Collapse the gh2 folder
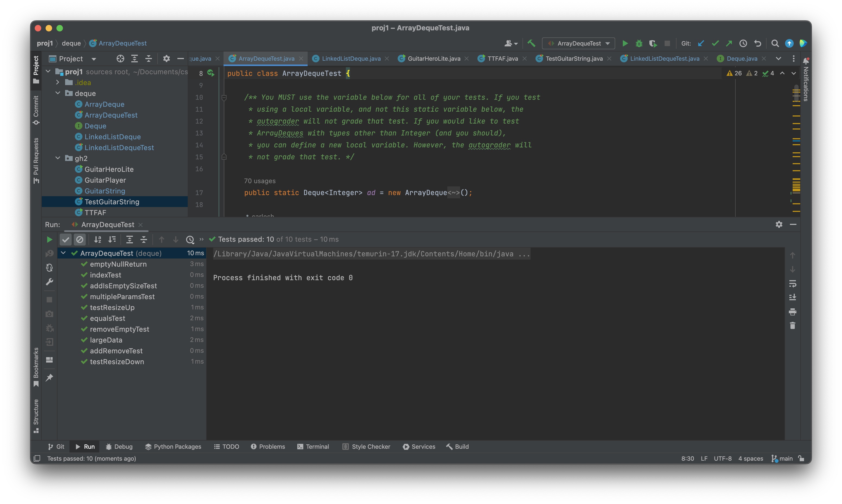The height and width of the screenshot is (504, 842). pos(58,158)
